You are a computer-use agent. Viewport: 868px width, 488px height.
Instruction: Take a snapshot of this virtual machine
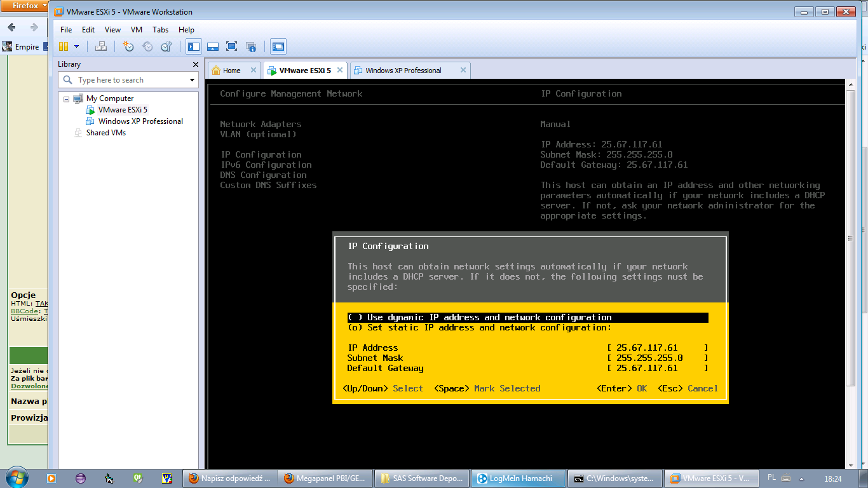pyautogui.click(x=128, y=46)
